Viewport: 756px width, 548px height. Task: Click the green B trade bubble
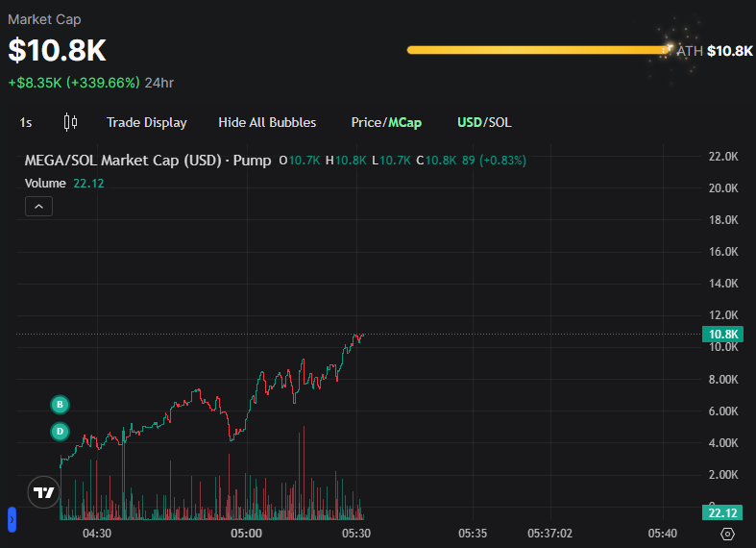coord(60,404)
